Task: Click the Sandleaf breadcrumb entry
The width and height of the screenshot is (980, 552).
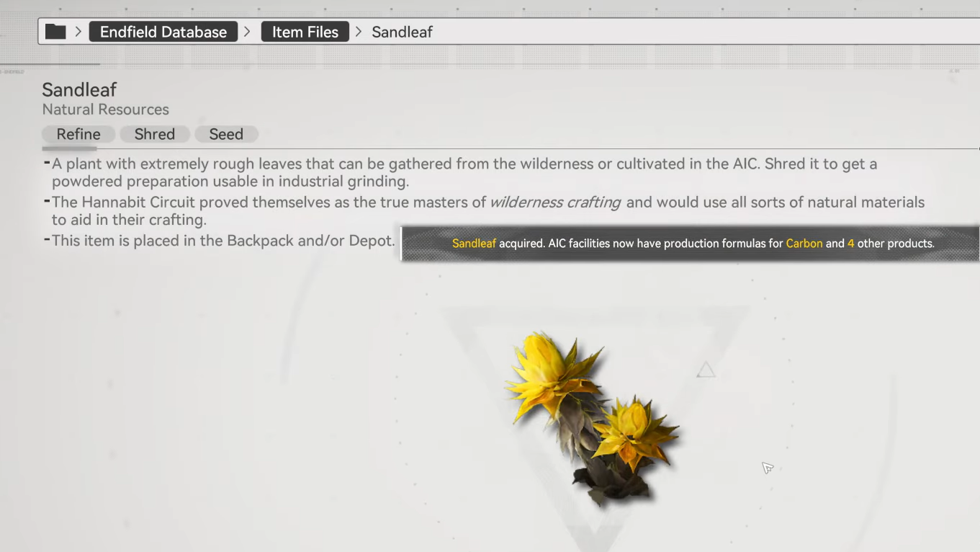Action: 402,32
